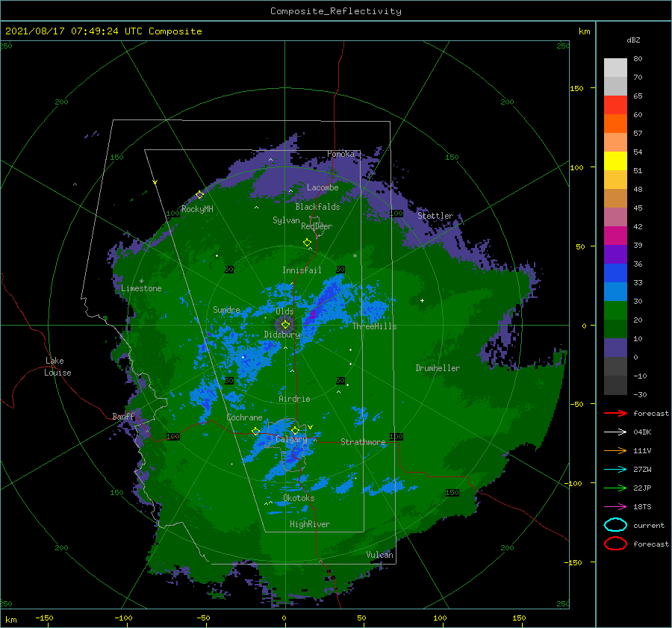Select yellow diamond marker below Cochrane
The image size is (672, 628).
click(x=255, y=432)
